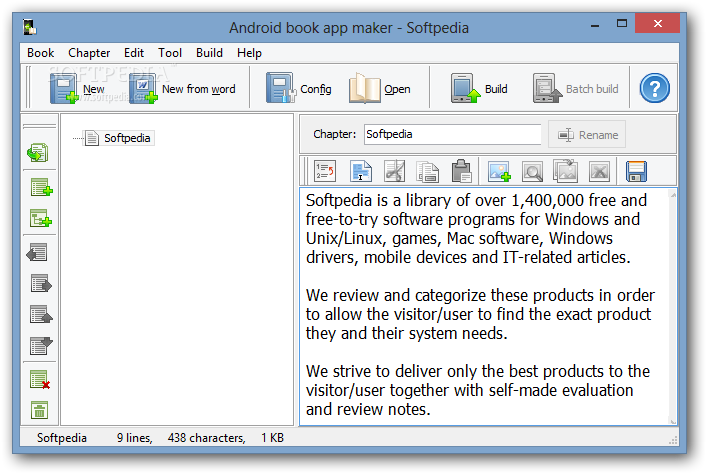Minimize the Android book app maker window
The height and width of the screenshot is (474, 707).
point(595,25)
